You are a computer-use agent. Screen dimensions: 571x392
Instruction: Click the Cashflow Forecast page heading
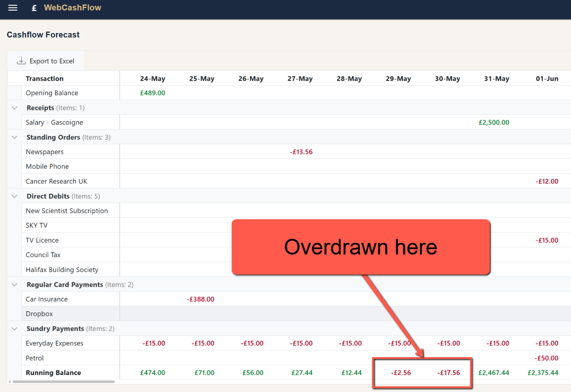coord(43,35)
